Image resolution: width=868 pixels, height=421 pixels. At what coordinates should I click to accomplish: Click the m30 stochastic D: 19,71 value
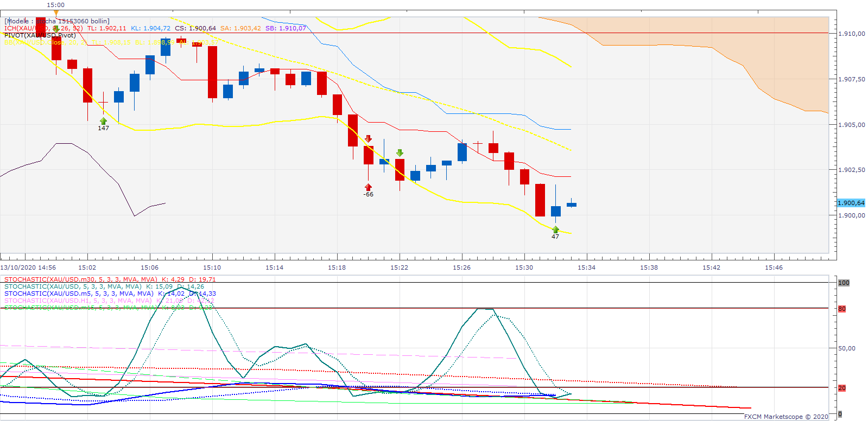pos(202,279)
